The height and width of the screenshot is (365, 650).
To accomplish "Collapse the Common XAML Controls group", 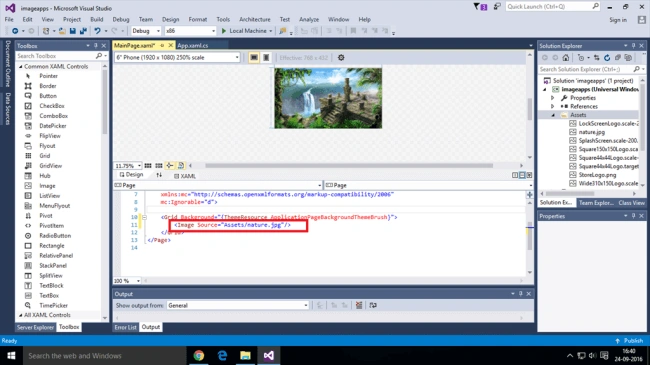I will (21, 66).
